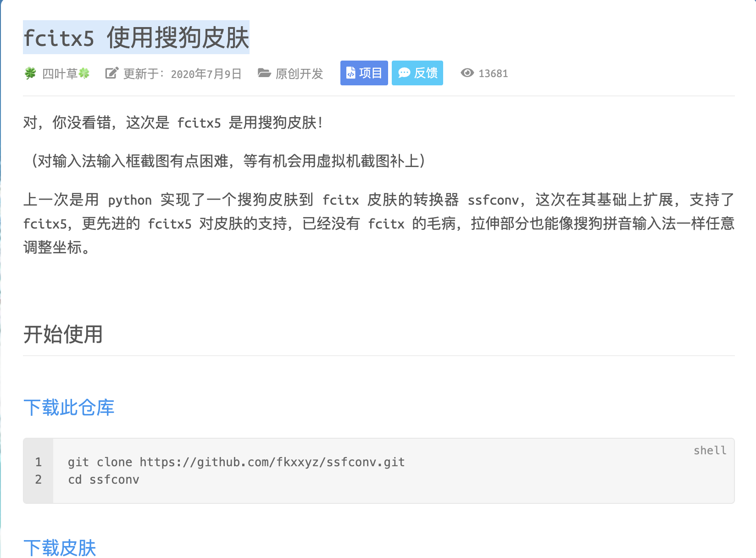Open the 原创开发 category link
This screenshot has width=756, height=558.
299,73
